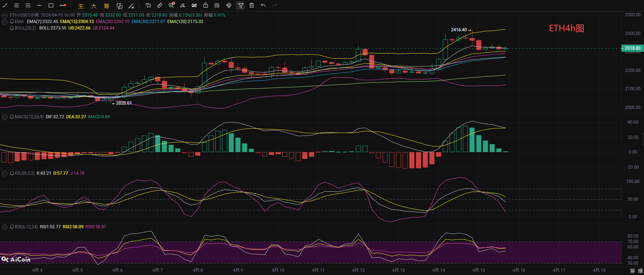Toggle the KDJ alert bell
The width and height of the screenshot is (644, 275).
pyautogui.click(x=12, y=173)
